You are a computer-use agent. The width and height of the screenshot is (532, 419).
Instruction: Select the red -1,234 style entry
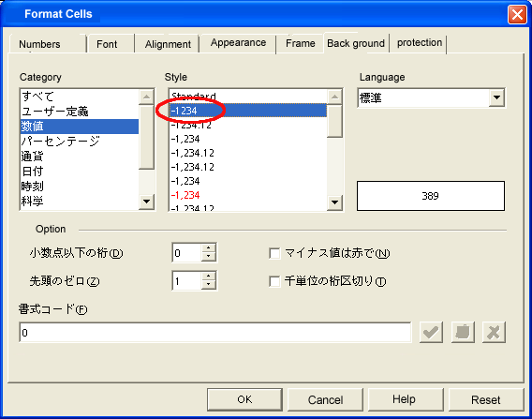click(x=248, y=195)
